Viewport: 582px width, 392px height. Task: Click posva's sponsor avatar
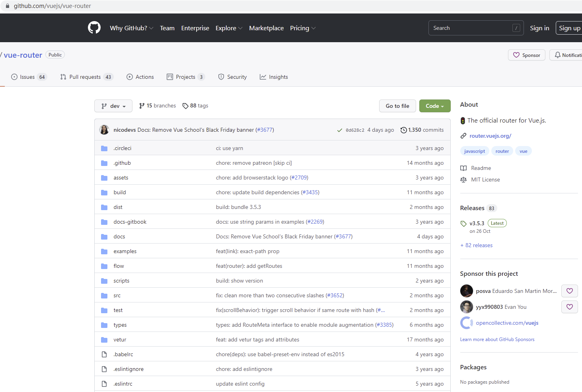467,291
